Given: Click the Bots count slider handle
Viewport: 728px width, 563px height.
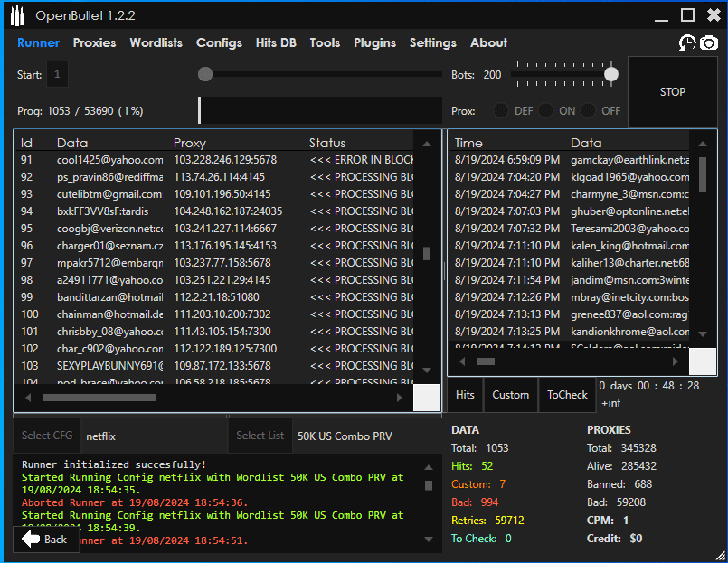Looking at the screenshot, I should point(611,74).
